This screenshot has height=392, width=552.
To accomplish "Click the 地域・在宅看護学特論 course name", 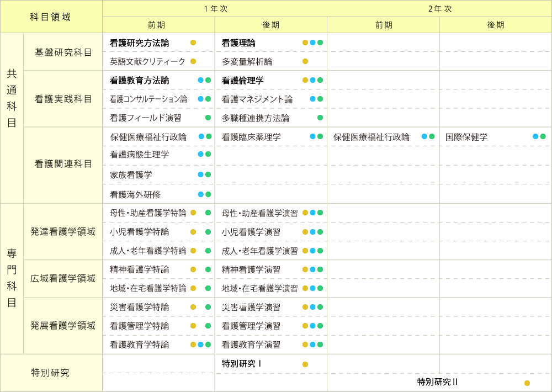I will pyautogui.click(x=148, y=288).
